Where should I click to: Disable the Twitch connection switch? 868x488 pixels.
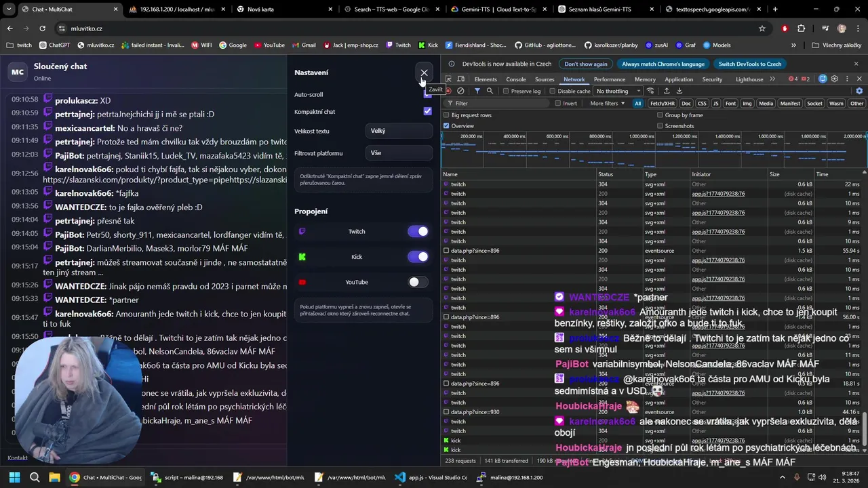pyautogui.click(x=418, y=232)
